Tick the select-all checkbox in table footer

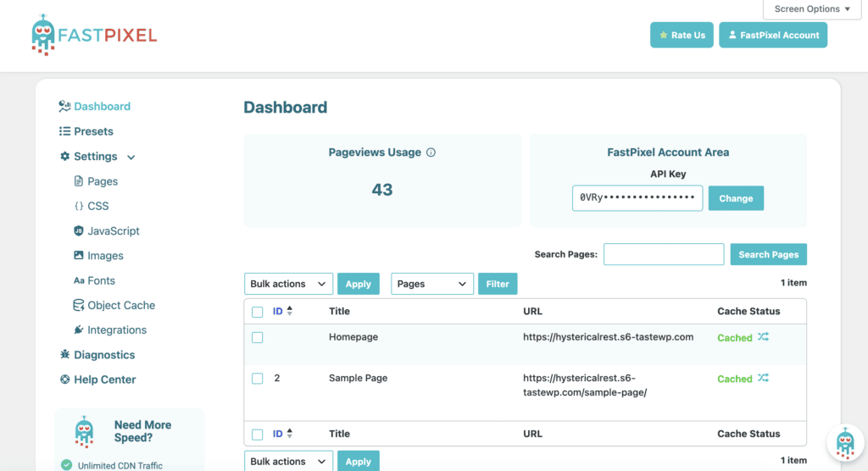(x=258, y=435)
